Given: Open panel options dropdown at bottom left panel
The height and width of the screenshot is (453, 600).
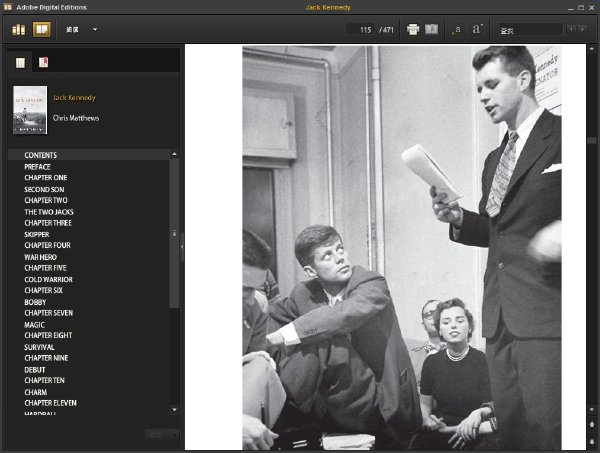Looking at the screenshot, I should 162,435.
